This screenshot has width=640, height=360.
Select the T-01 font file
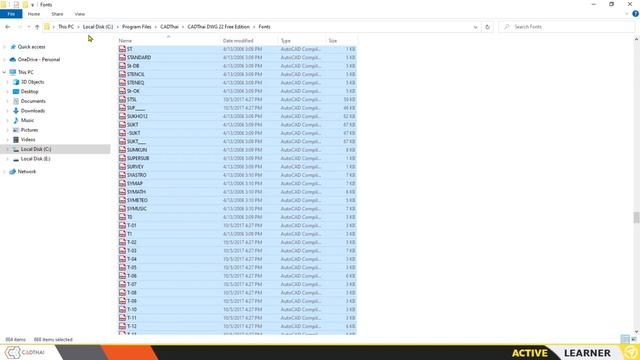(237, 226)
